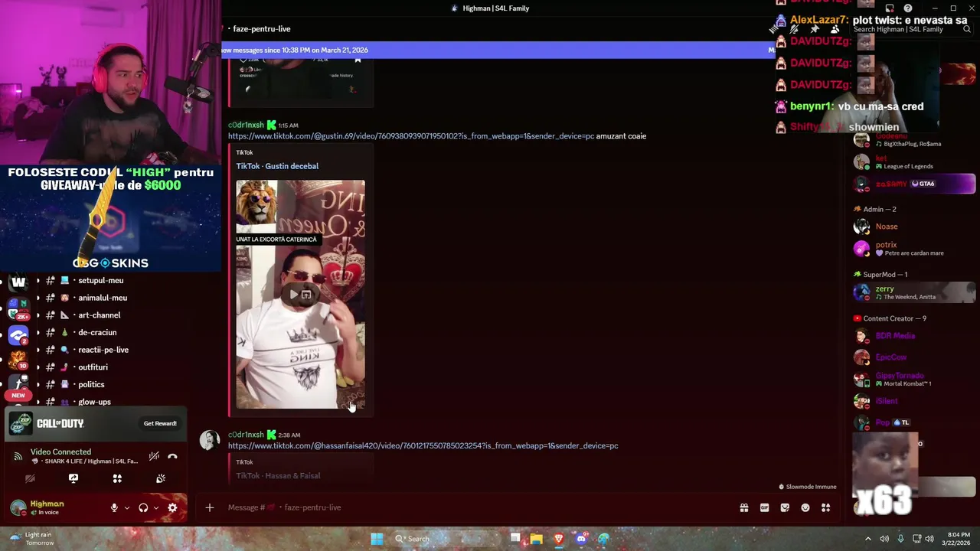Toggle noise suppression in voice panel

point(154,457)
